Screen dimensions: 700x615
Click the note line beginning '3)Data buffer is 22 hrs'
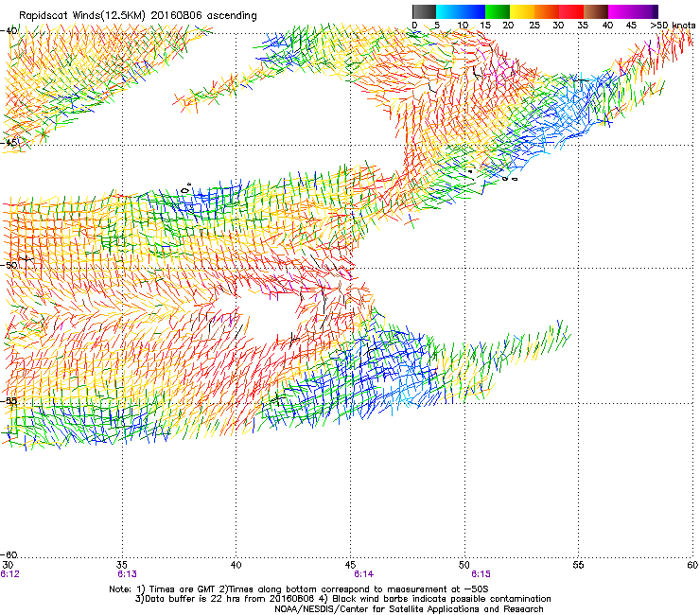coord(343,599)
